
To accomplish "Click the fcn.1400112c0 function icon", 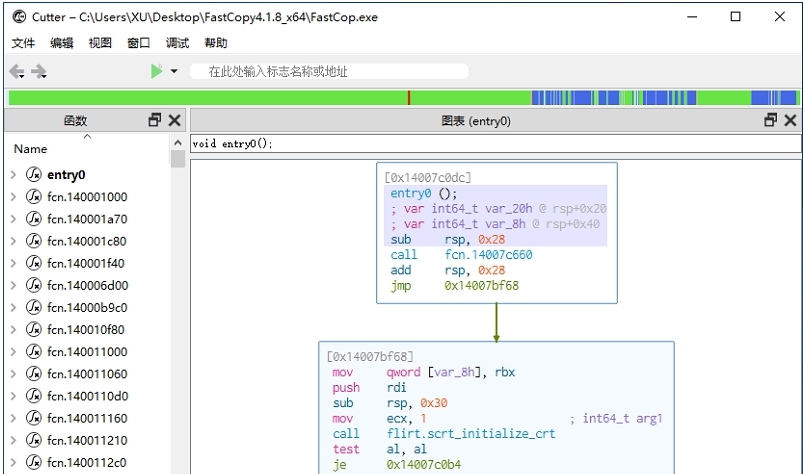I will [x=34, y=462].
